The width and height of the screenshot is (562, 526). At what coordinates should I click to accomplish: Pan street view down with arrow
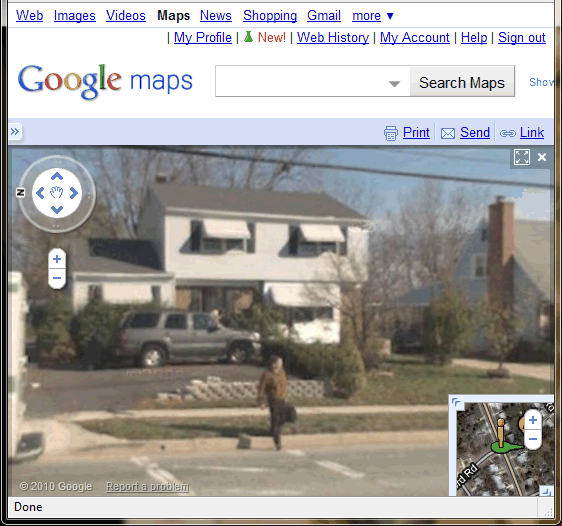click(57, 210)
